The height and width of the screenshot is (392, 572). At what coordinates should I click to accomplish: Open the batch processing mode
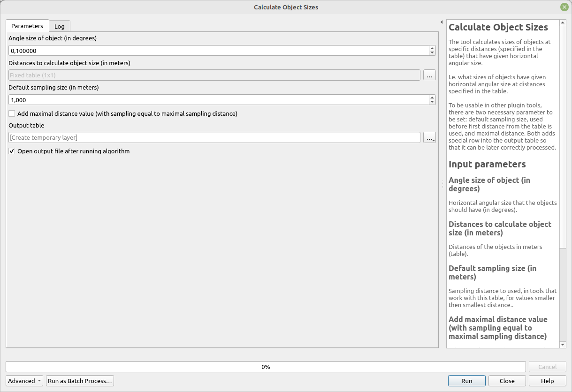[79, 381]
